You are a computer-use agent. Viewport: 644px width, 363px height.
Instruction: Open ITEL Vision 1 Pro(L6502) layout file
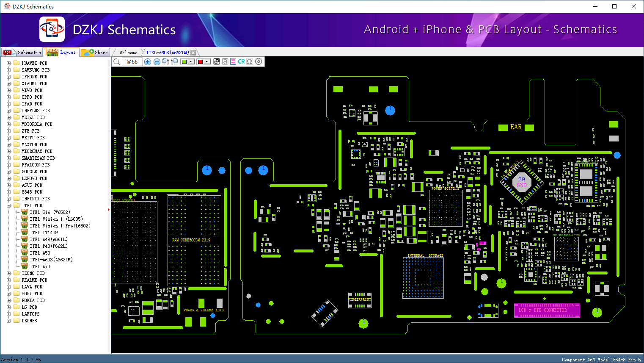point(60,226)
